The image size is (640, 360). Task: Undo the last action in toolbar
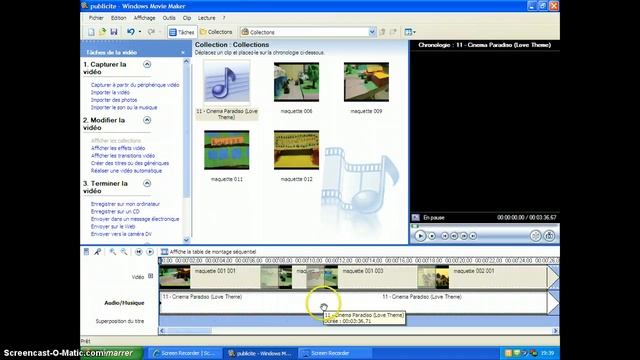click(x=131, y=32)
